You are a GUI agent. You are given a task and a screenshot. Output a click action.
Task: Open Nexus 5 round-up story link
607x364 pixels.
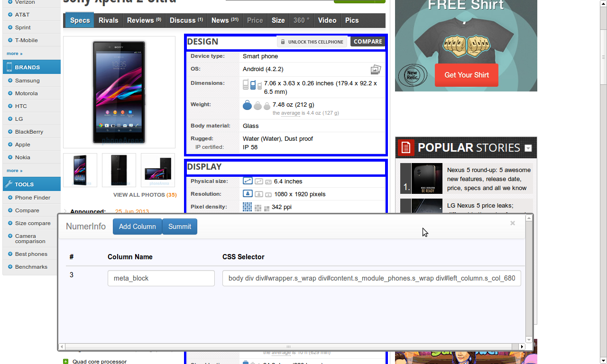[x=489, y=179]
